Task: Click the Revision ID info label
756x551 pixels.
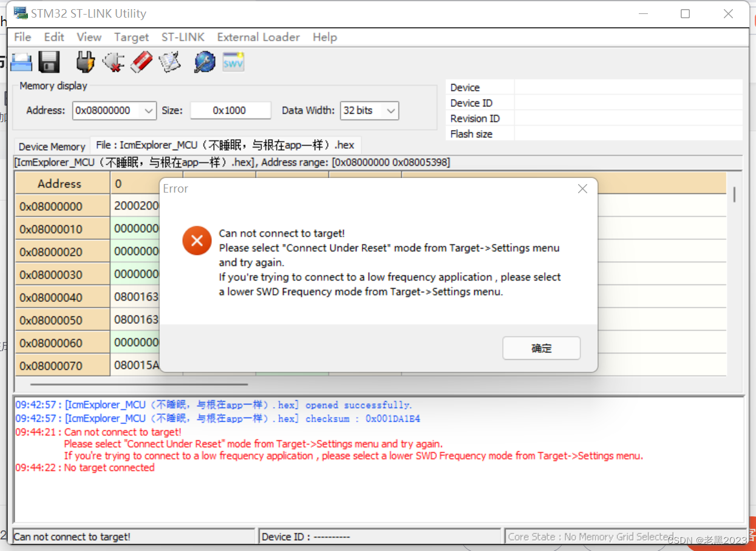Action: pos(475,118)
